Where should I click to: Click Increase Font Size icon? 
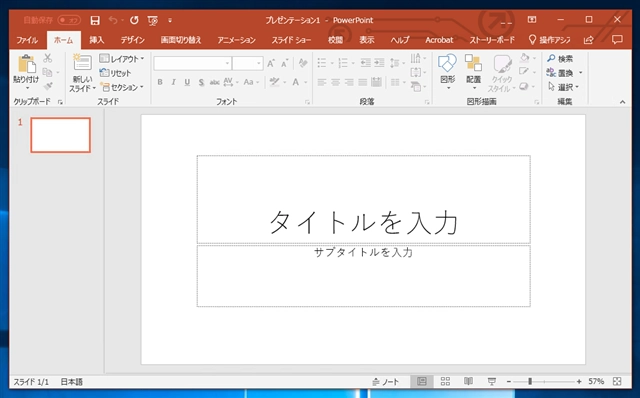pyautogui.click(x=271, y=63)
